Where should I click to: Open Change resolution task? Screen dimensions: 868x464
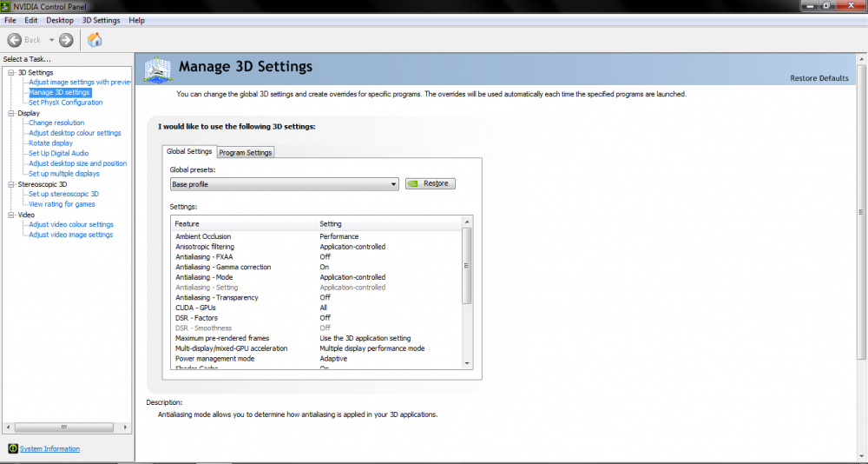tap(56, 123)
